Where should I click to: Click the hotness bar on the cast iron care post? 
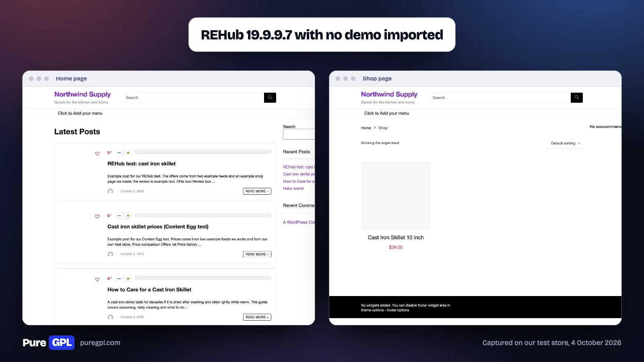pyautogui.click(x=203, y=278)
